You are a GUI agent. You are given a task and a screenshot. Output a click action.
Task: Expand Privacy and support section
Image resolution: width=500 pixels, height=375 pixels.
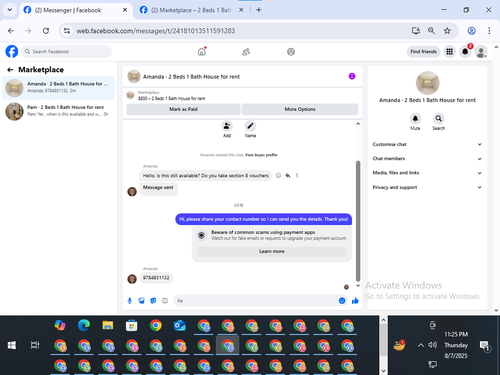pyautogui.click(x=427, y=187)
